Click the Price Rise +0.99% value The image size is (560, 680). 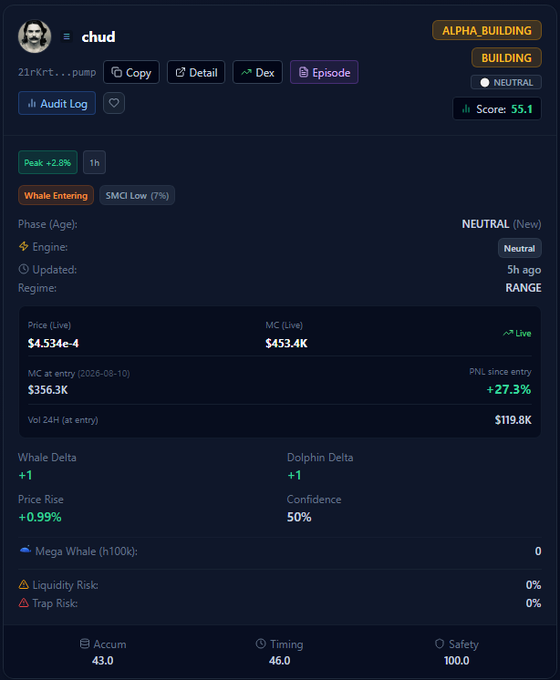[40, 517]
